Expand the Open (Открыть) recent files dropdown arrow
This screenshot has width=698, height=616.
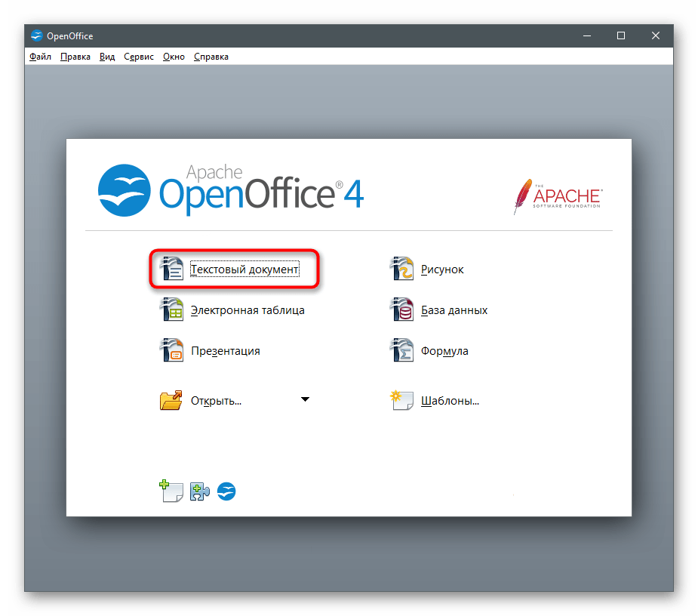[305, 399]
